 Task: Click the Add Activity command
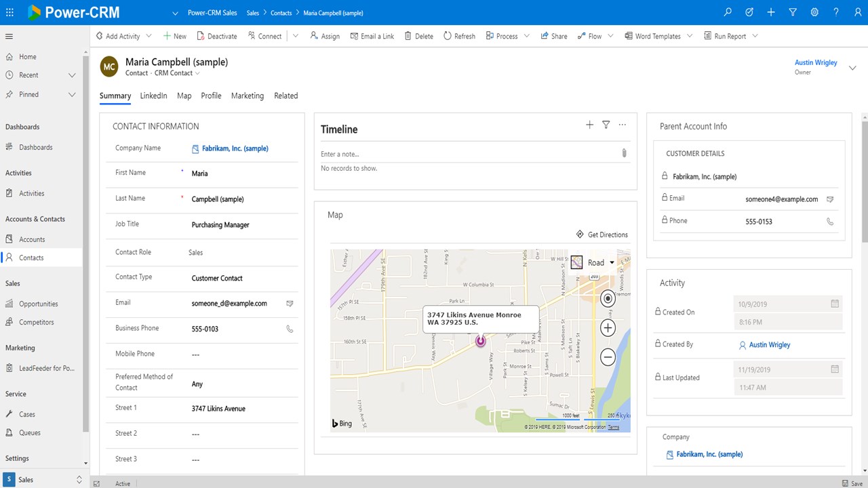click(x=118, y=36)
